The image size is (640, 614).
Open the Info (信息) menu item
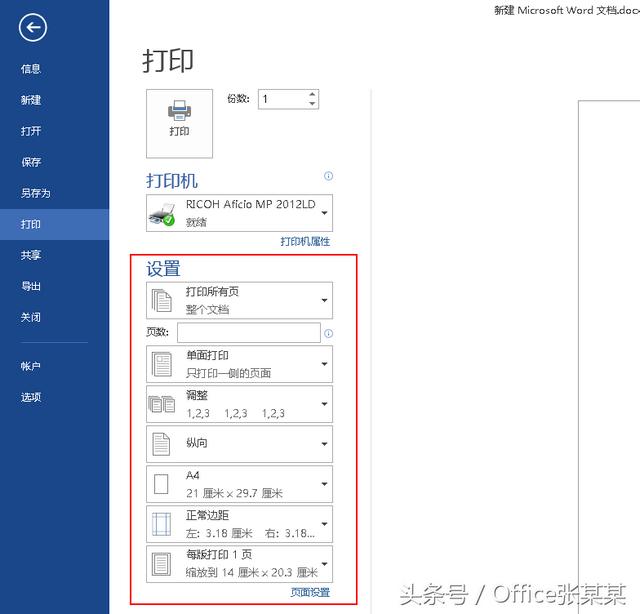[31, 69]
